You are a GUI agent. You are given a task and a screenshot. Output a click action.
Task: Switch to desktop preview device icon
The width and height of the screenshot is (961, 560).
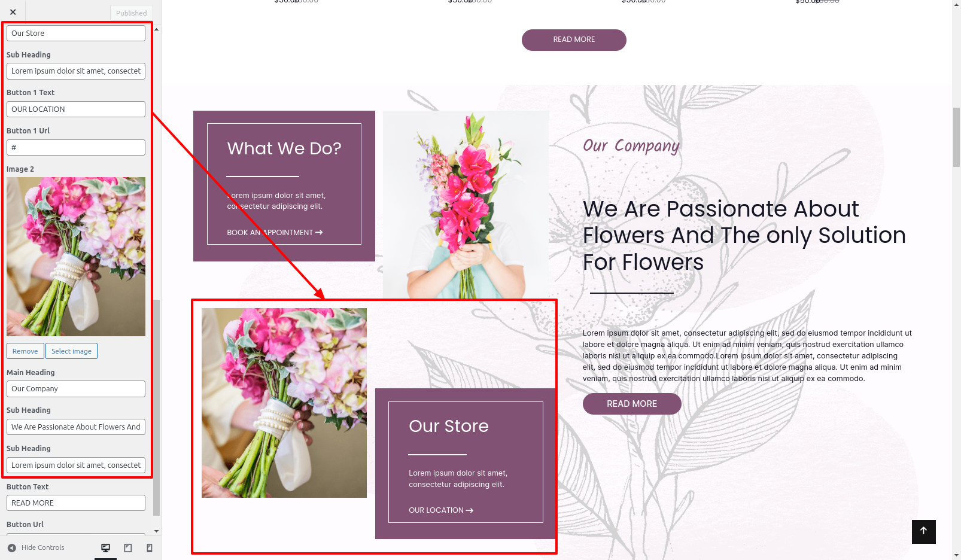pos(106,548)
